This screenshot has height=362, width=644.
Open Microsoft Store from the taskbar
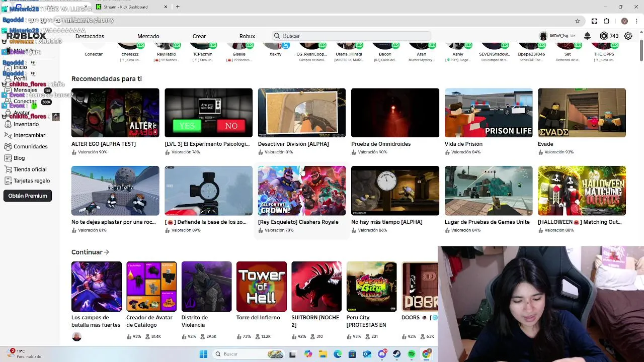[352, 354]
